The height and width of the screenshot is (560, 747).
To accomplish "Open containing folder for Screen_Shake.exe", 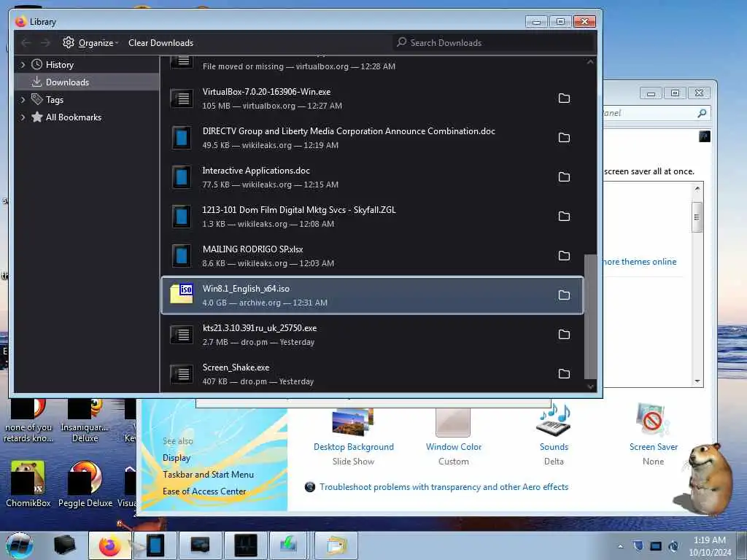I will click(564, 374).
